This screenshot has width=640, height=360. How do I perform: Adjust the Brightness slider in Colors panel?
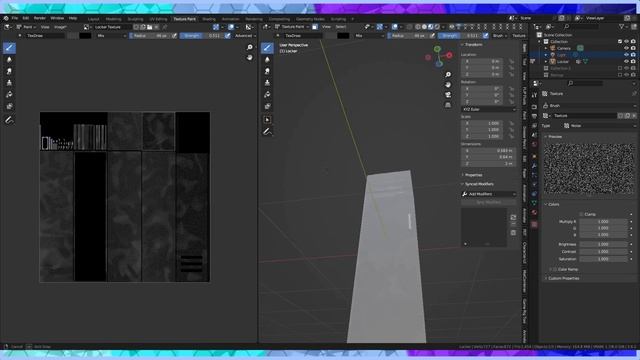coord(603,244)
